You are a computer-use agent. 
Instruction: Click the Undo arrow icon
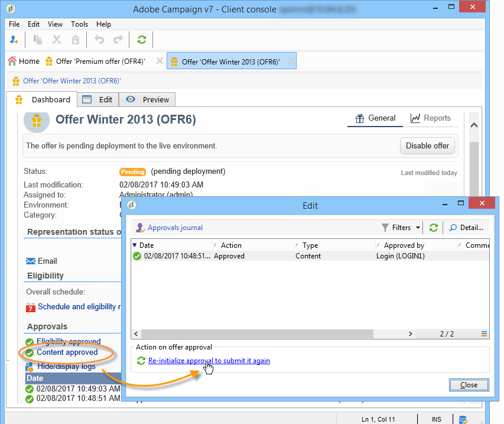(x=99, y=40)
